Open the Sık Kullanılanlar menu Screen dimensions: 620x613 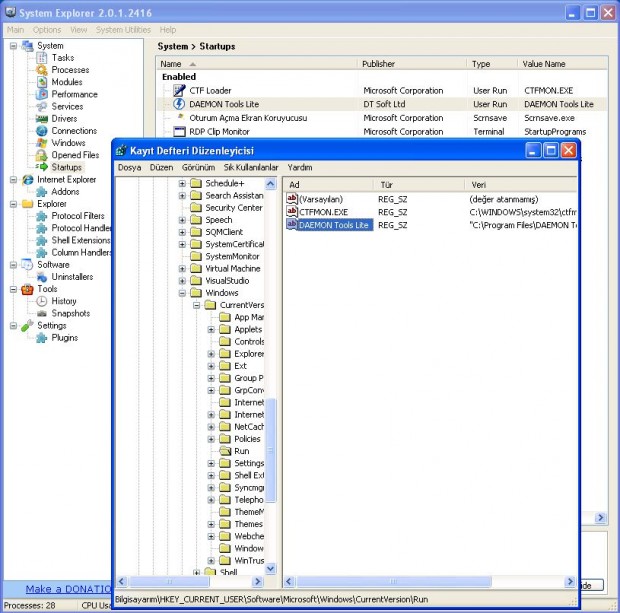pos(251,168)
